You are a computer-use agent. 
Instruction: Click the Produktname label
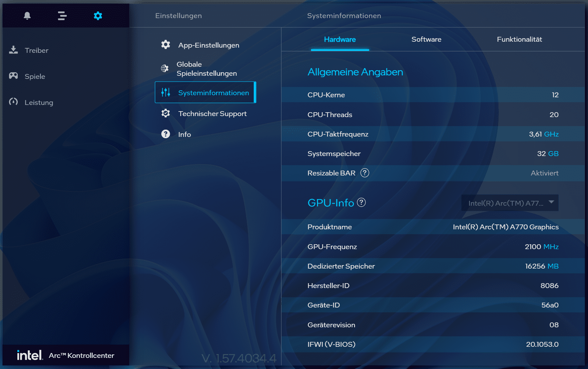[x=329, y=227]
